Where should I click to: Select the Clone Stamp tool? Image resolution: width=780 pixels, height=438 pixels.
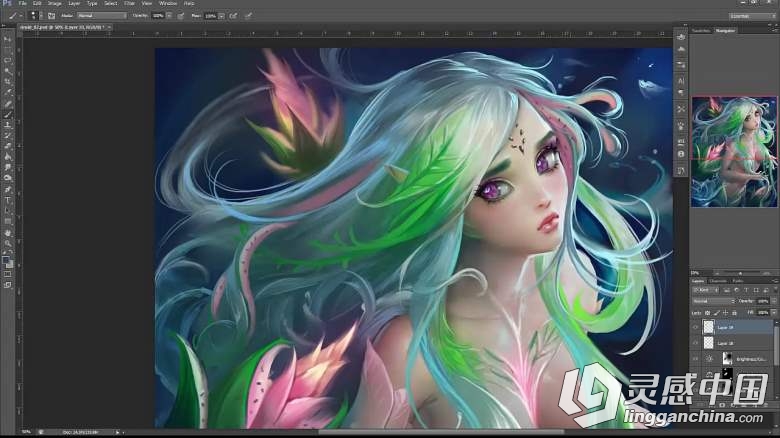(7, 125)
